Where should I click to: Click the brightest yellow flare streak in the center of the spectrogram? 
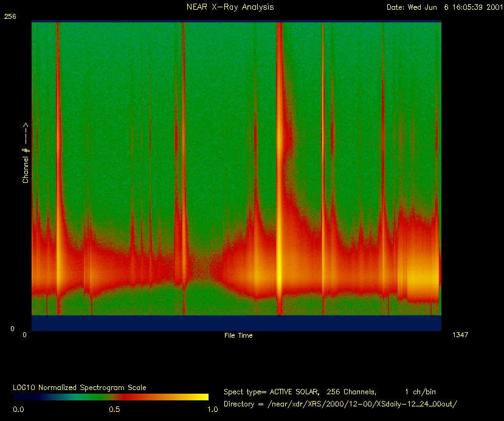(279, 267)
